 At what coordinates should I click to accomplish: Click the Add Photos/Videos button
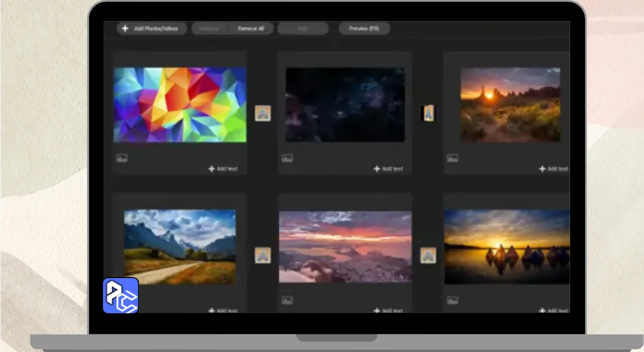151,29
